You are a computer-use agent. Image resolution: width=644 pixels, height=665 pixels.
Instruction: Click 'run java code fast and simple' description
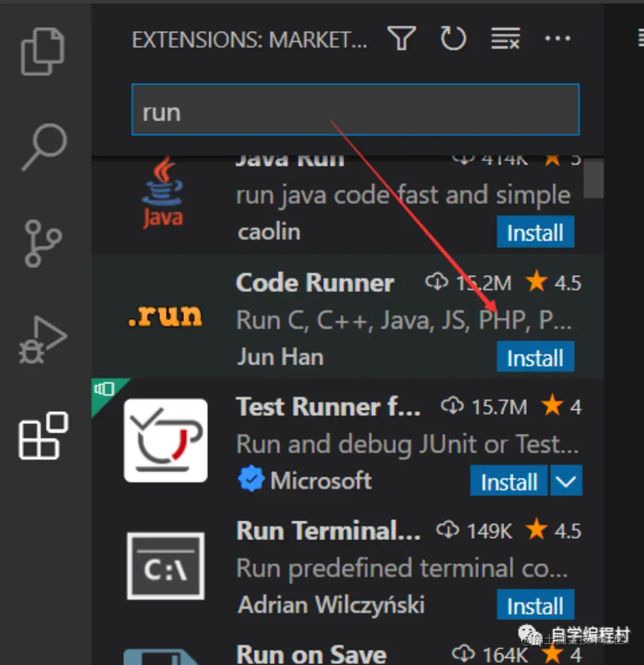click(403, 196)
